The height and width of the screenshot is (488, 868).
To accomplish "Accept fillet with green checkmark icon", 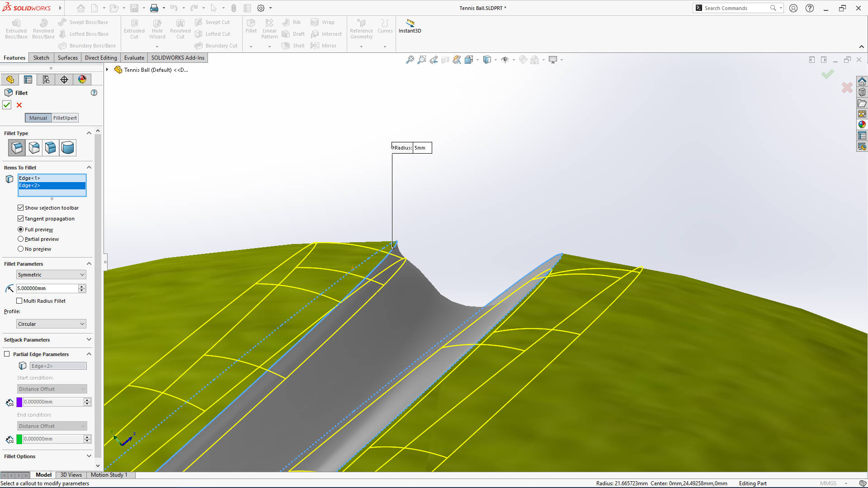I will (x=7, y=105).
